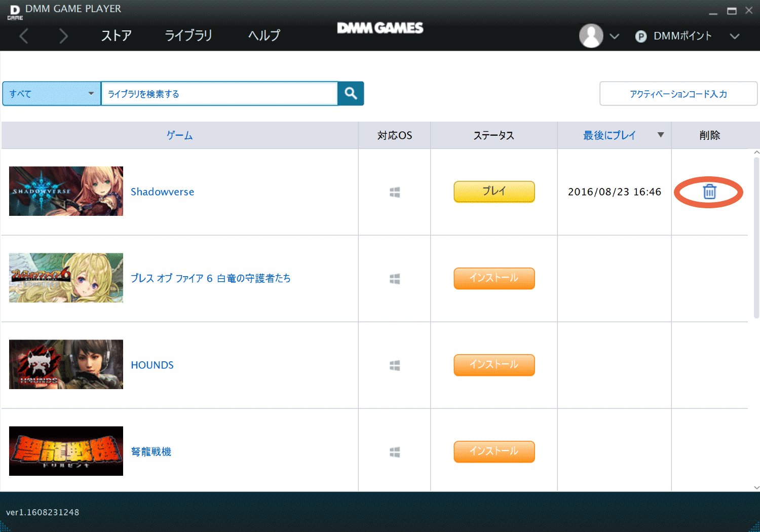Click the Windows OS icon in Shadowverse row
Image resolution: width=760 pixels, height=532 pixels.
395,192
